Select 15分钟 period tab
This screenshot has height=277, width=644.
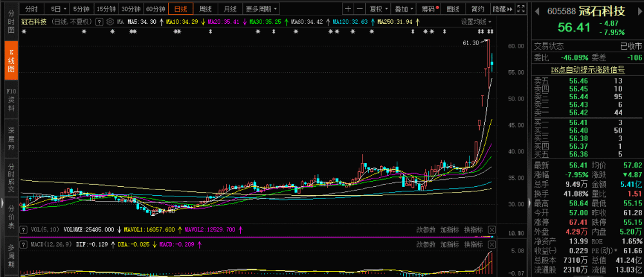[x=106, y=8]
